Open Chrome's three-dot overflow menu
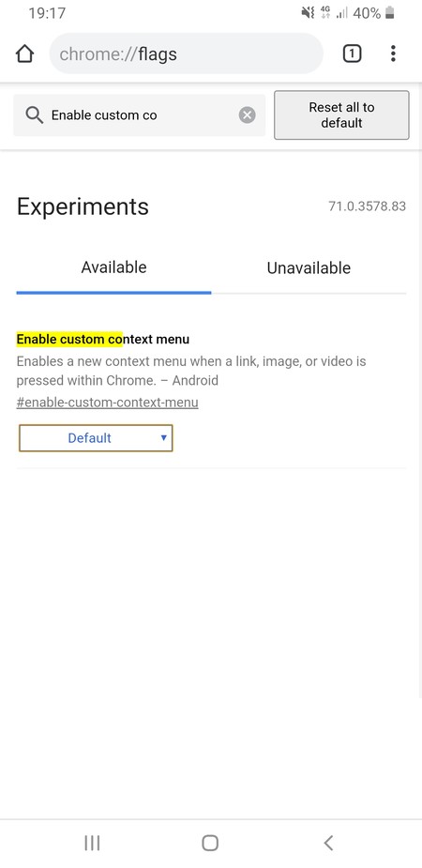The image size is (422, 868). coord(393,53)
